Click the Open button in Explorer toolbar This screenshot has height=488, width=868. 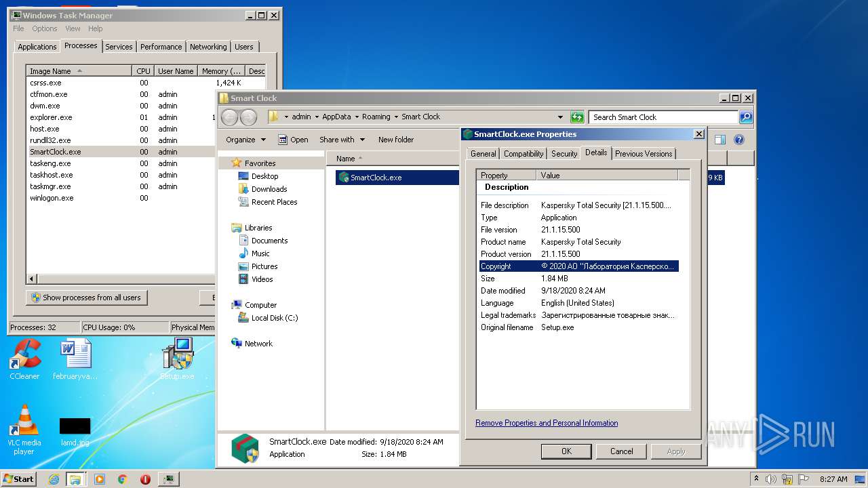point(293,140)
